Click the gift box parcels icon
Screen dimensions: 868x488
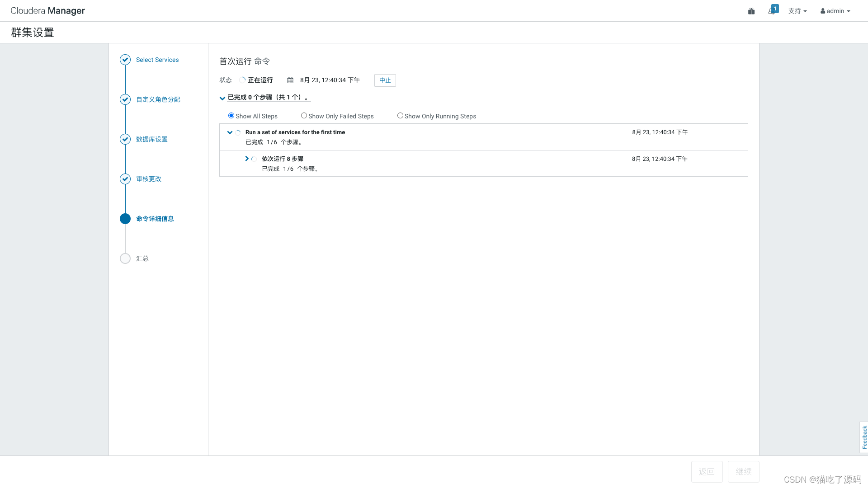tap(751, 11)
